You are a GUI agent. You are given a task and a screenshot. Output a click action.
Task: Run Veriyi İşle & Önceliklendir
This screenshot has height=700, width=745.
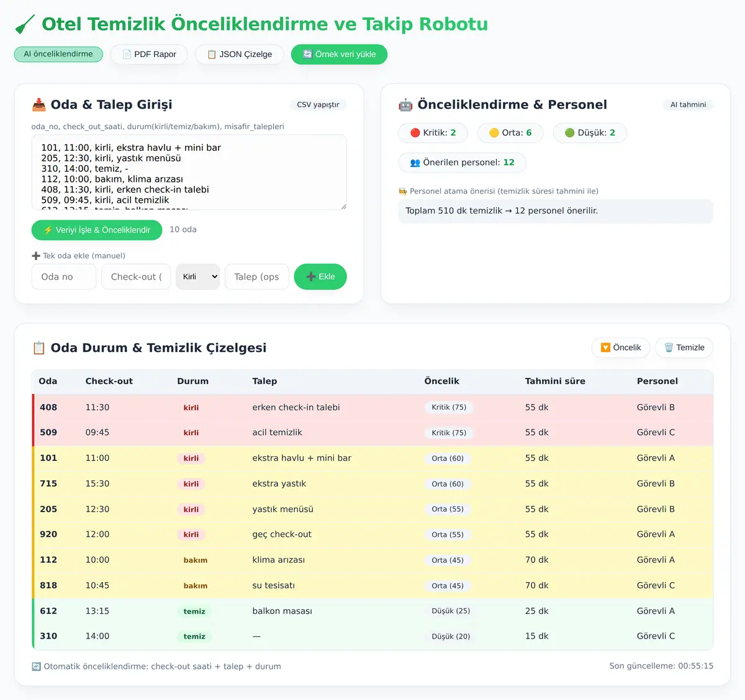click(x=97, y=230)
